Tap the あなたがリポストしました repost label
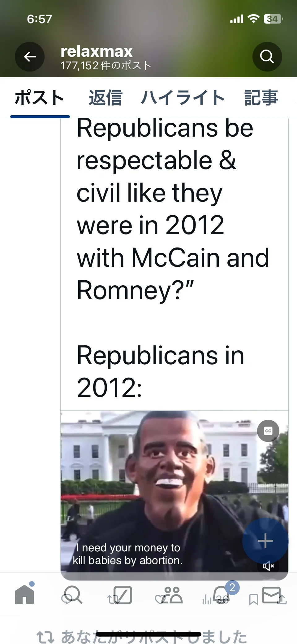Viewport: 297px width, 644px height. pyautogui.click(x=154, y=637)
